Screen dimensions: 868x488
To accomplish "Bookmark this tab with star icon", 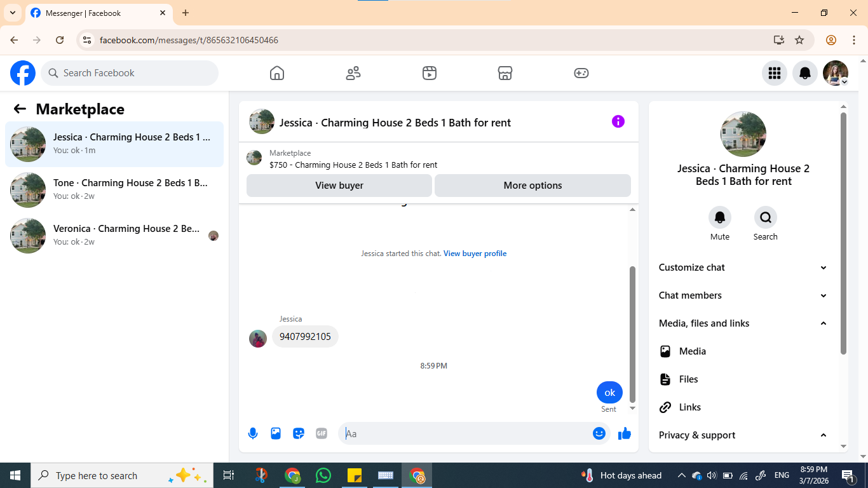I will click(799, 40).
